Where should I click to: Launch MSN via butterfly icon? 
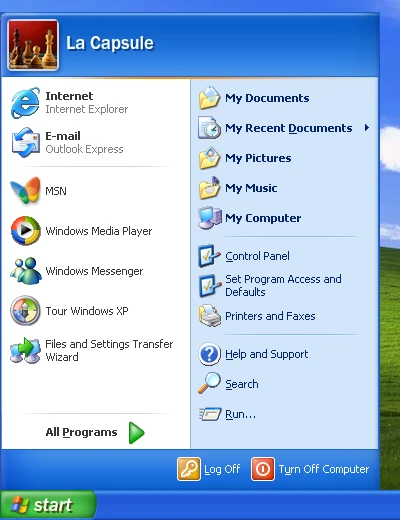coord(25,190)
